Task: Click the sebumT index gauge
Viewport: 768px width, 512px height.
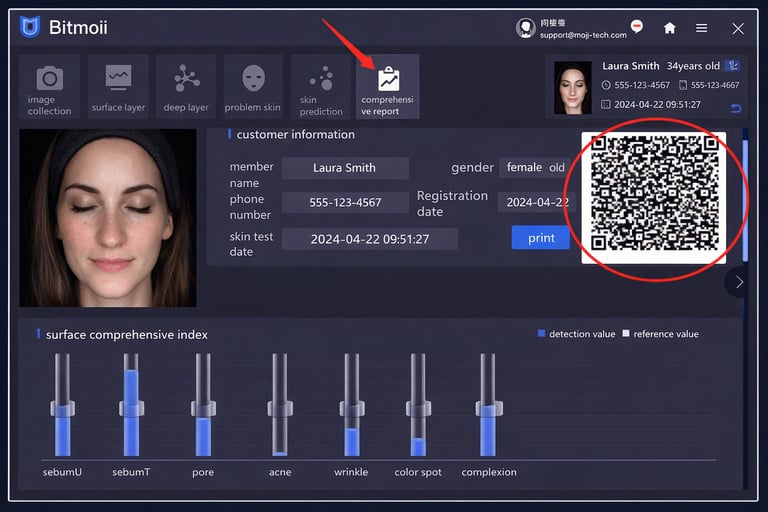Action: click(x=131, y=405)
